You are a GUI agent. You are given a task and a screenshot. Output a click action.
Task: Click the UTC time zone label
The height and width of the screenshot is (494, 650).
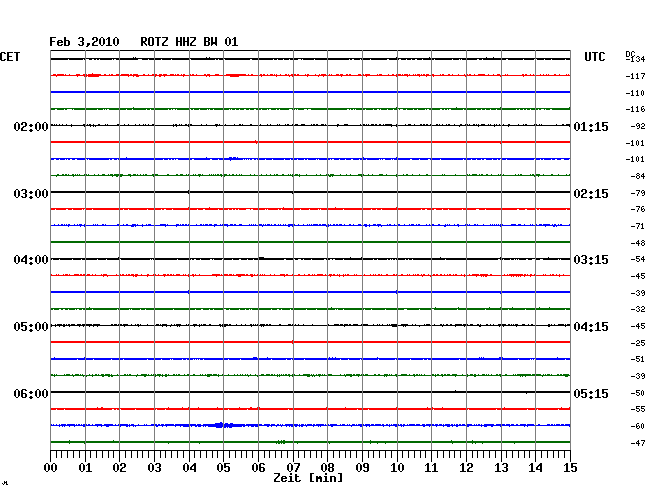point(595,57)
